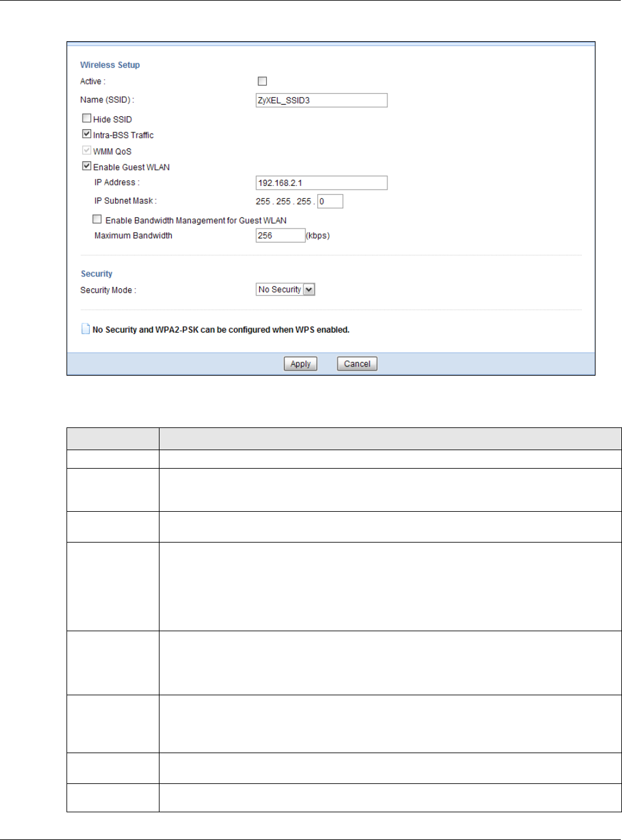Select the last IP Subnet Mask octet field
622x840 pixels.
(330, 201)
